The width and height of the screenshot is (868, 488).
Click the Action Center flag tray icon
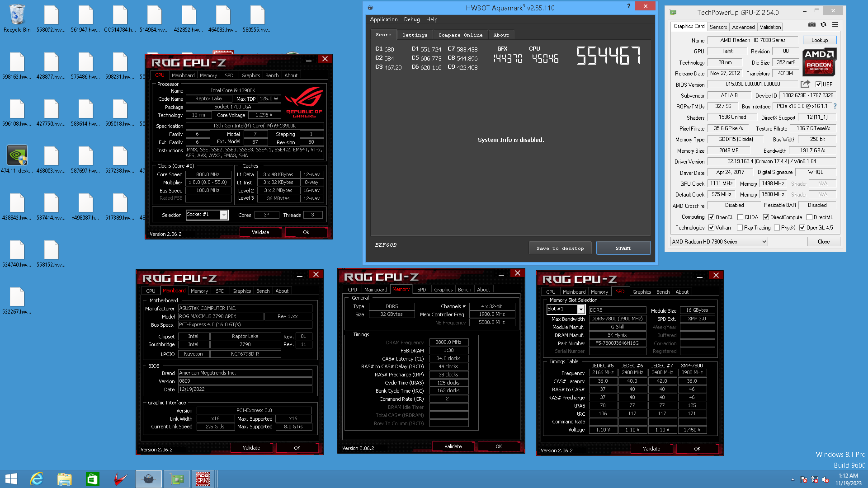804,479
